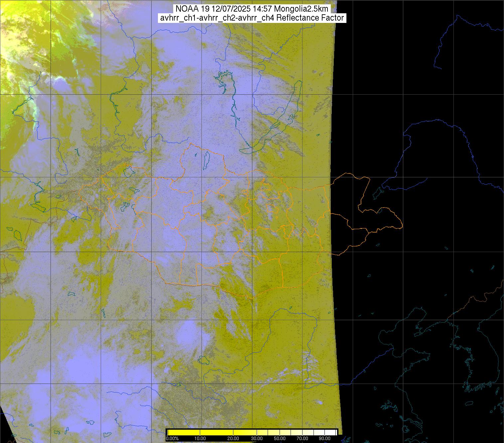This screenshot has height=443, width=504.
Task: Click the "avhrr_ch1-avhrr_ch2-avhrr_ch4 Reflectance Factor" subtitle
Action: pos(252,18)
